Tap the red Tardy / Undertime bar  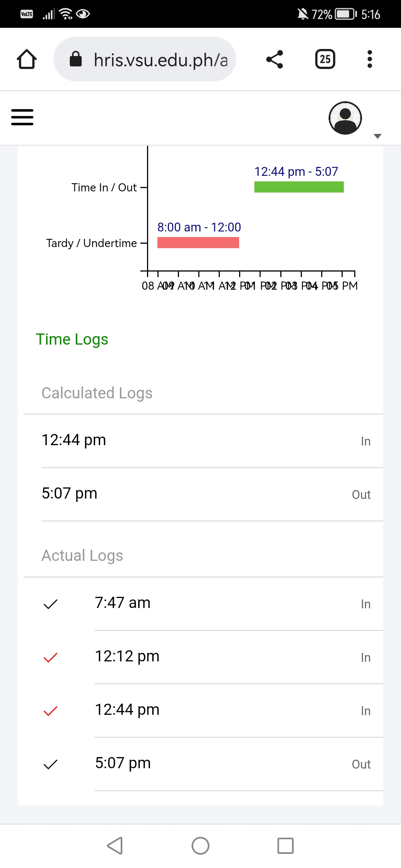click(198, 243)
